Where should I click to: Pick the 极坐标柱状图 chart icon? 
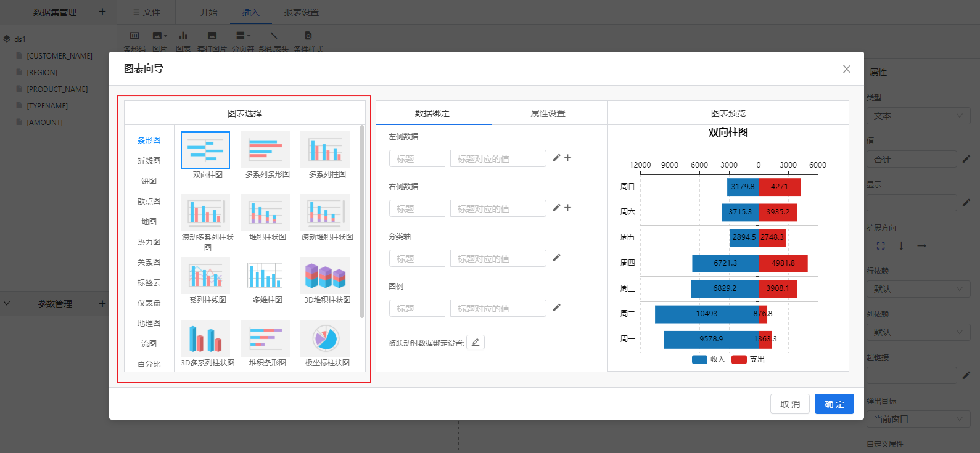(x=325, y=338)
